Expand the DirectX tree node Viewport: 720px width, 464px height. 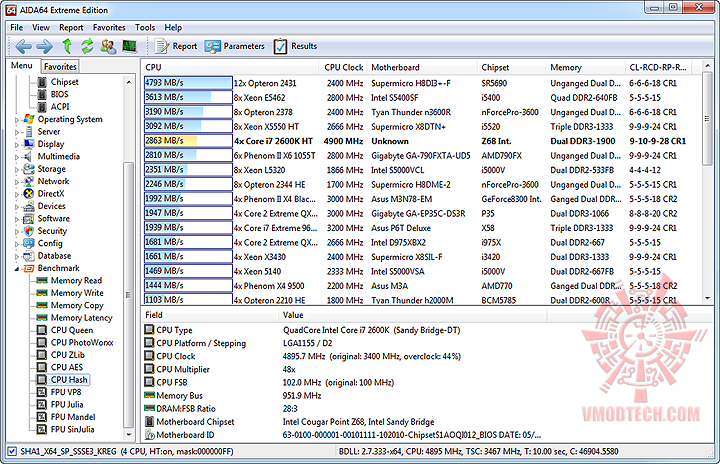[17, 194]
